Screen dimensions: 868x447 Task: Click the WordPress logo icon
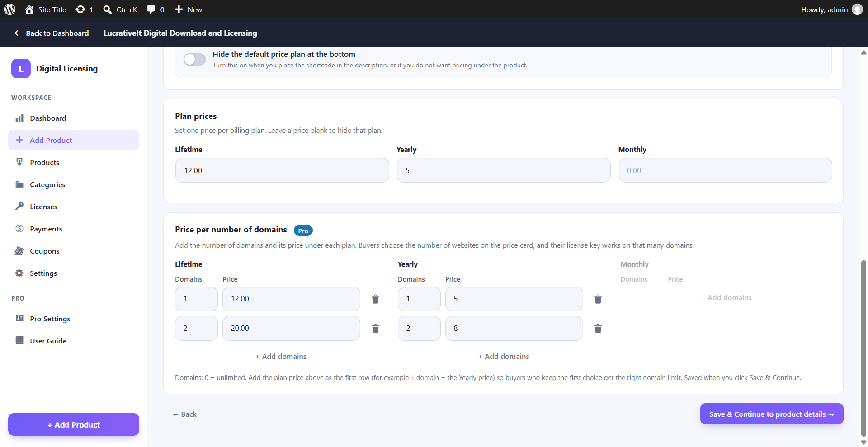pyautogui.click(x=9, y=9)
